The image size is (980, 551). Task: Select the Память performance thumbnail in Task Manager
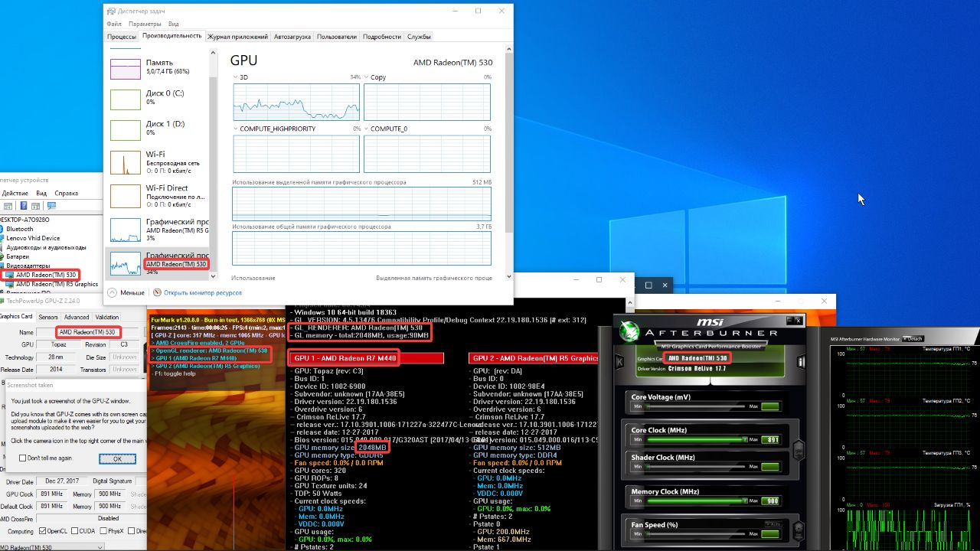coord(125,68)
